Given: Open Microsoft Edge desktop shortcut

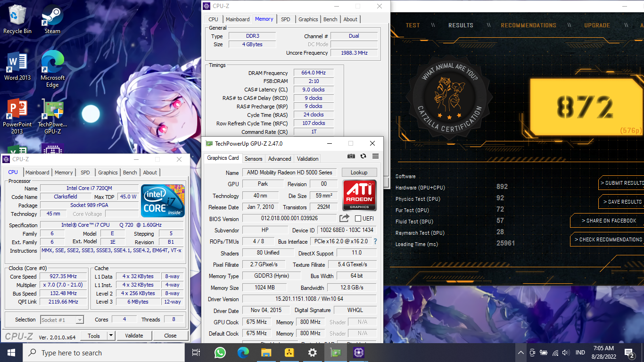Looking at the screenshot, I should point(52,69).
